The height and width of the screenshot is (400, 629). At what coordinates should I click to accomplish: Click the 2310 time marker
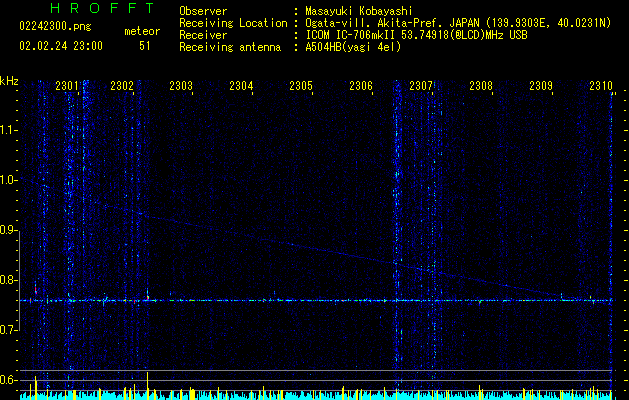pos(601,85)
